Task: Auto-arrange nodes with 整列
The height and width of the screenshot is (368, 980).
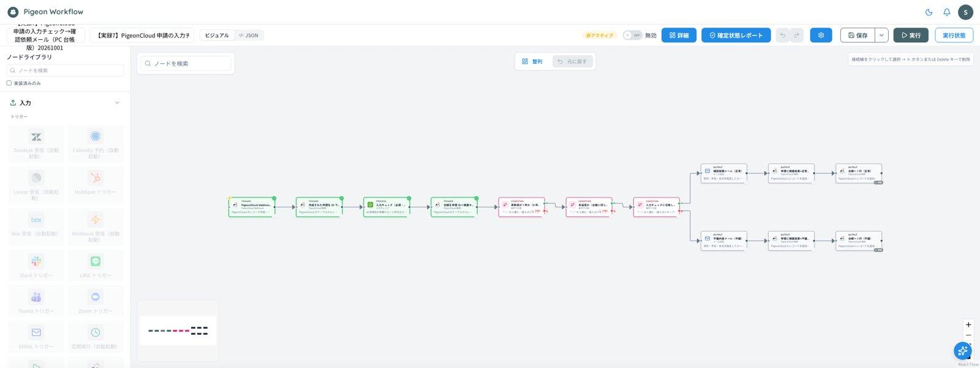Action: point(532,61)
